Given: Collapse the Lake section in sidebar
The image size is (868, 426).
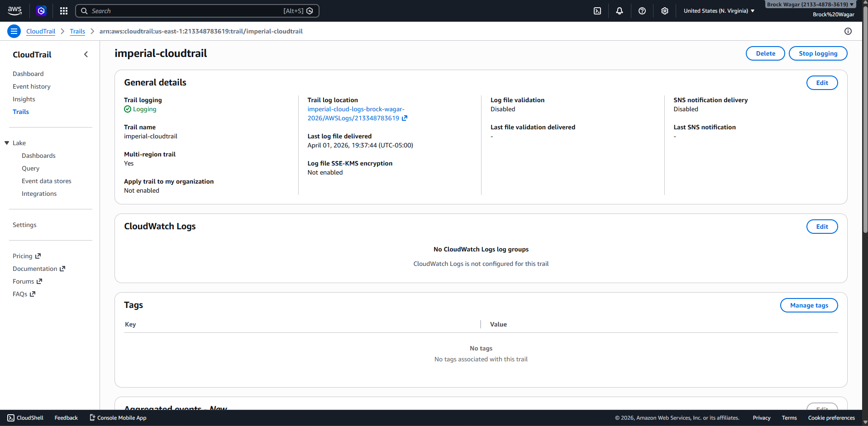Looking at the screenshot, I should tap(6, 142).
